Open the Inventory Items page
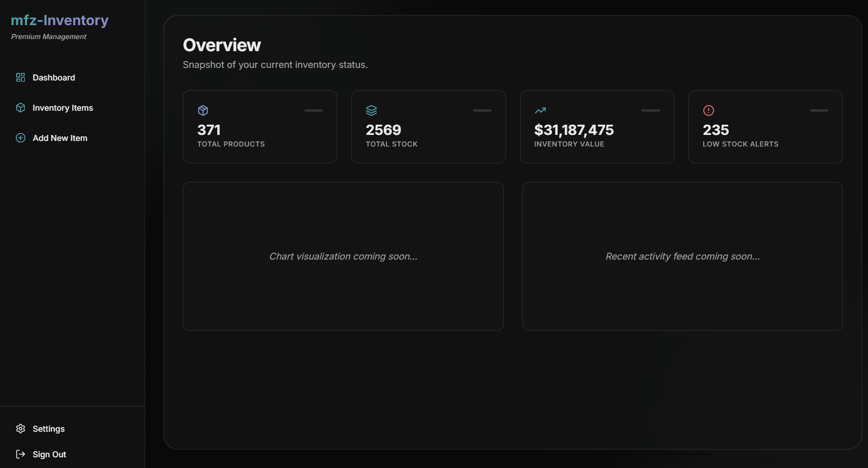 [x=62, y=107]
